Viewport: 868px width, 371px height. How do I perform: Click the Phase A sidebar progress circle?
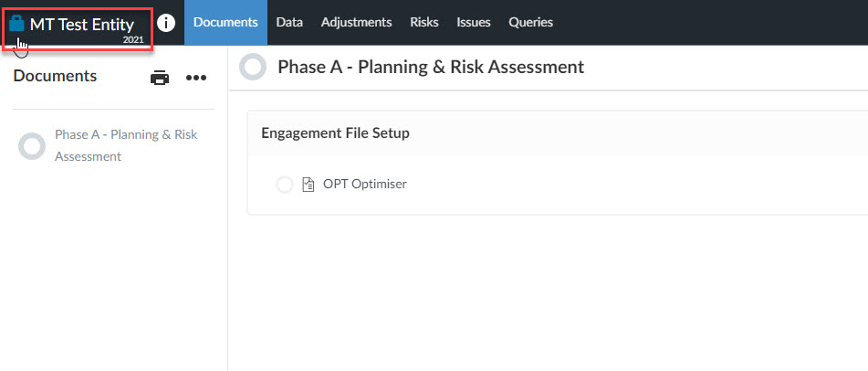(x=32, y=146)
